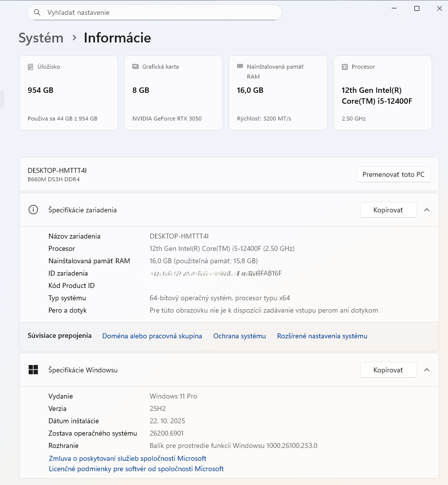Viewport: 448px width, 485px height.
Task: Click Kopírovať for Windows specifications
Action: coord(388,369)
